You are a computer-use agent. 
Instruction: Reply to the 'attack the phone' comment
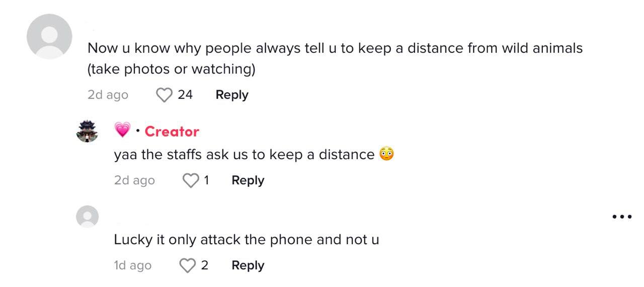[248, 265]
